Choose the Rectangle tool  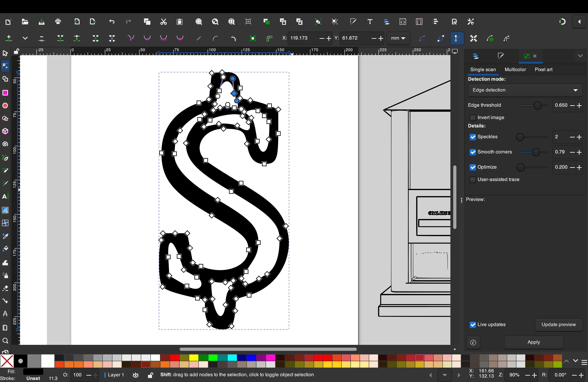[x=5, y=93]
